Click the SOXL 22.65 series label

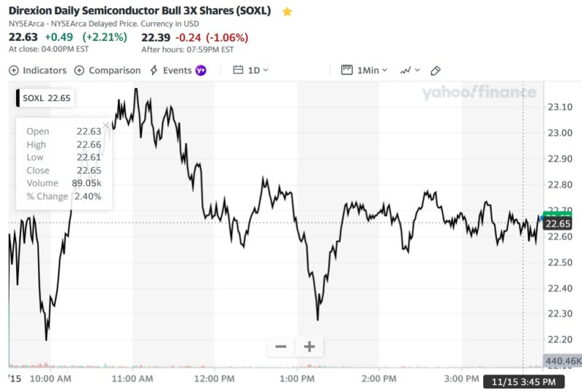[x=47, y=98]
